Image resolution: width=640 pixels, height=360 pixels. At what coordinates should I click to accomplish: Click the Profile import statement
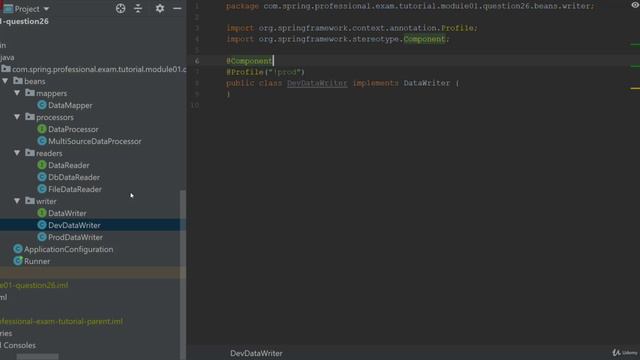point(351,28)
